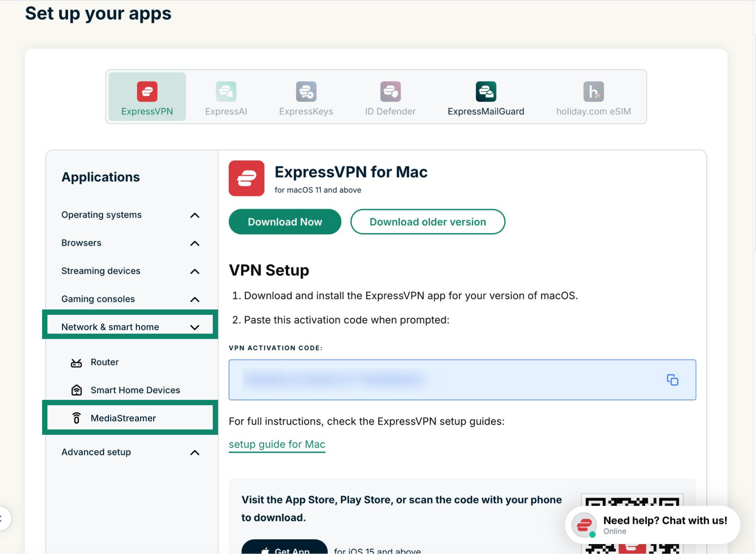
Task: Toggle the Browsers section chevron
Action: (x=194, y=243)
